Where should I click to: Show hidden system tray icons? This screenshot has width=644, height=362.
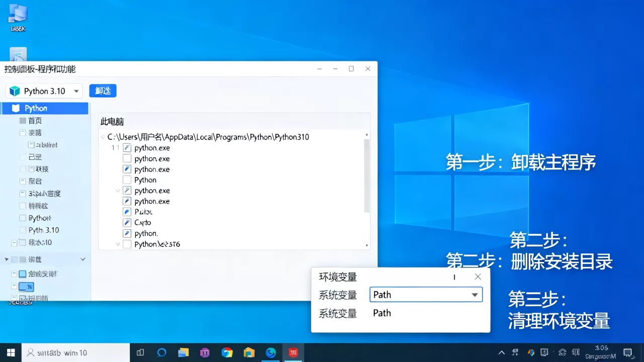(502, 352)
